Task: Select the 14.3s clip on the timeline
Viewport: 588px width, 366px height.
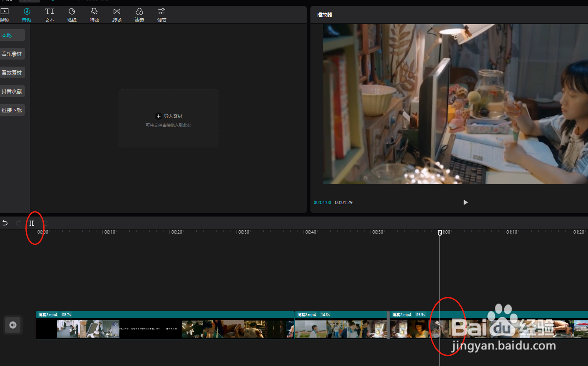Action: [x=341, y=325]
